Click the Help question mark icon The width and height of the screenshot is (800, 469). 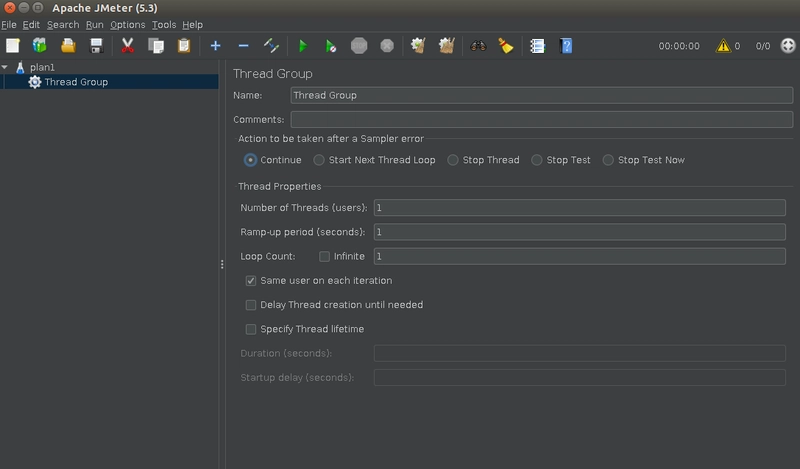pos(566,46)
